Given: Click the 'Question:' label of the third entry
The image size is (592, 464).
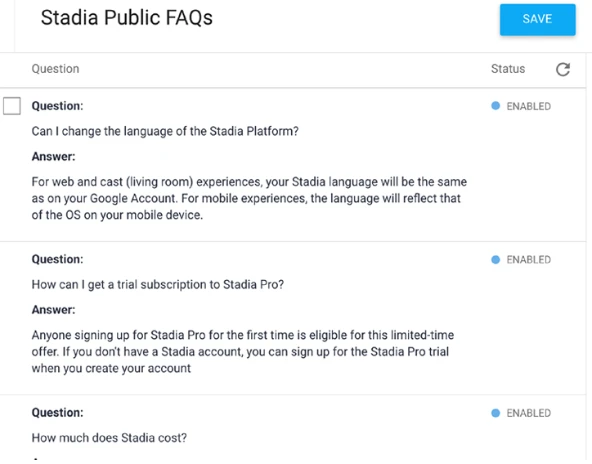Looking at the screenshot, I should (57, 413).
